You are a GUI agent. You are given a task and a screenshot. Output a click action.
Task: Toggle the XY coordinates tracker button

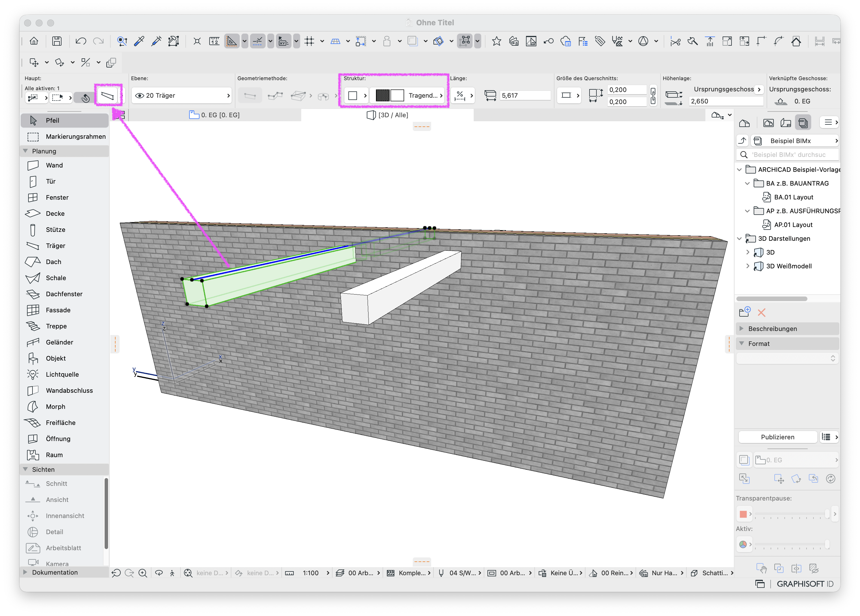pos(283,41)
